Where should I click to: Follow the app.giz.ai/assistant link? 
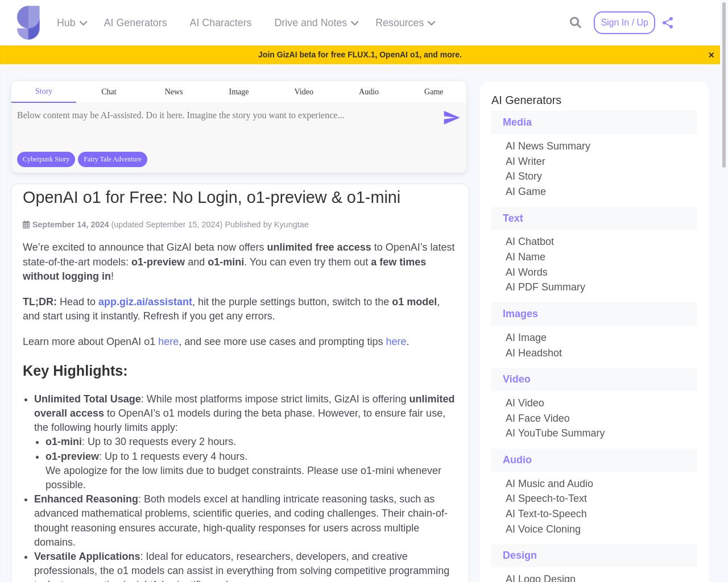click(x=145, y=302)
